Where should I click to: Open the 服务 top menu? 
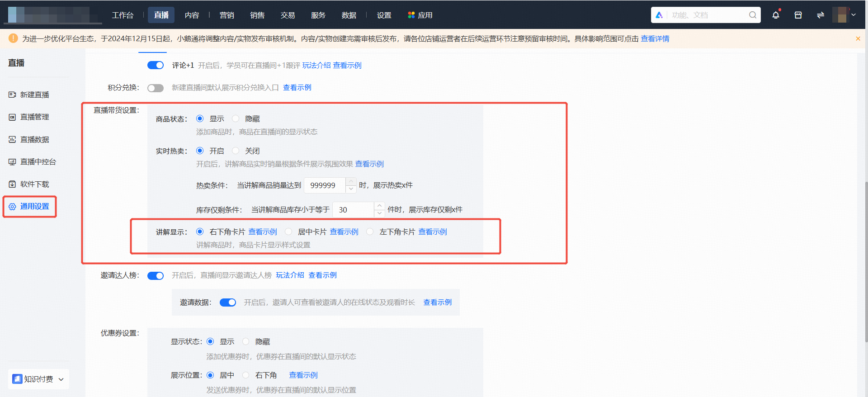click(318, 15)
